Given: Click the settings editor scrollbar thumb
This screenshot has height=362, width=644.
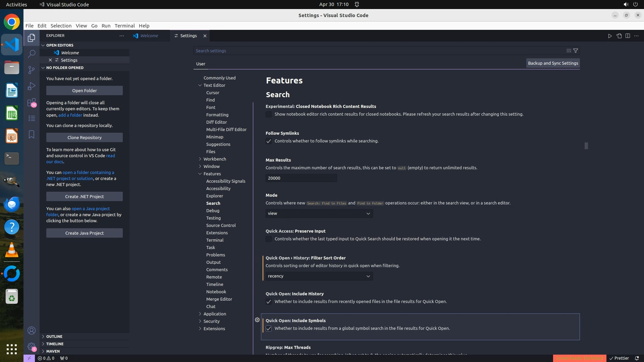Looking at the screenshot, I should click(586, 146).
